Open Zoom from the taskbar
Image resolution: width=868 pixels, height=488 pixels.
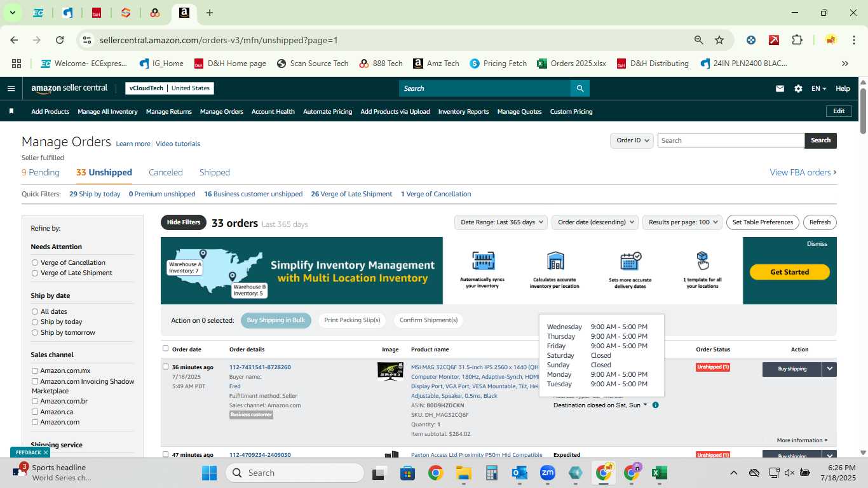point(548,473)
